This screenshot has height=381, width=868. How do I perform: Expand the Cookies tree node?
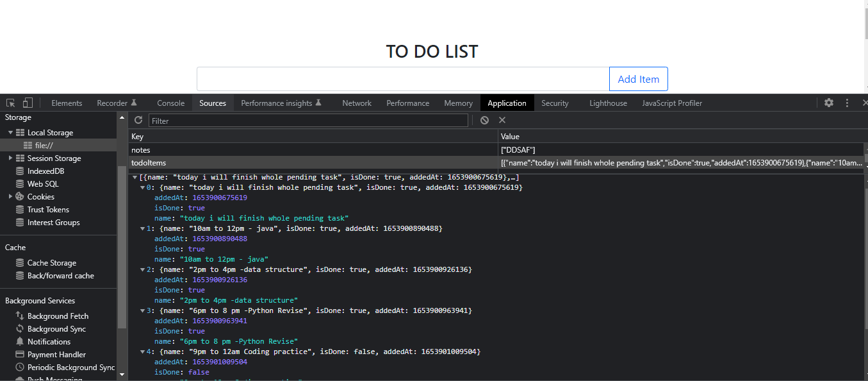pos(11,197)
